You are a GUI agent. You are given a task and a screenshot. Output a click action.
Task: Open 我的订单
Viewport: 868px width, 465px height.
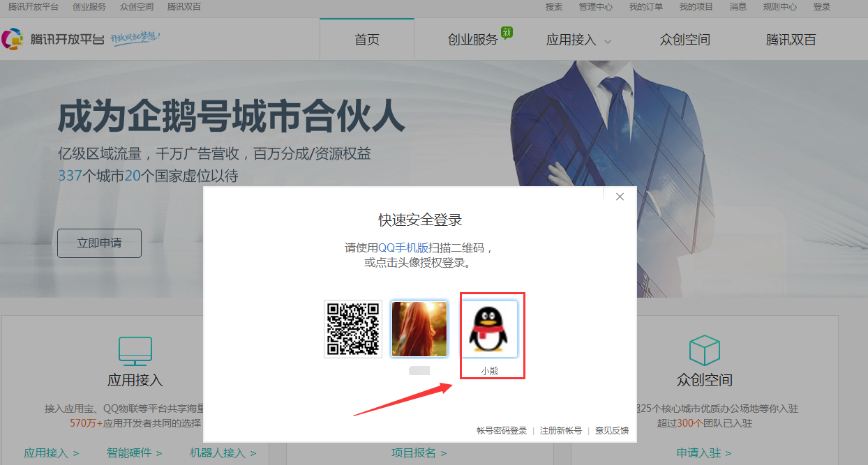[x=646, y=7]
